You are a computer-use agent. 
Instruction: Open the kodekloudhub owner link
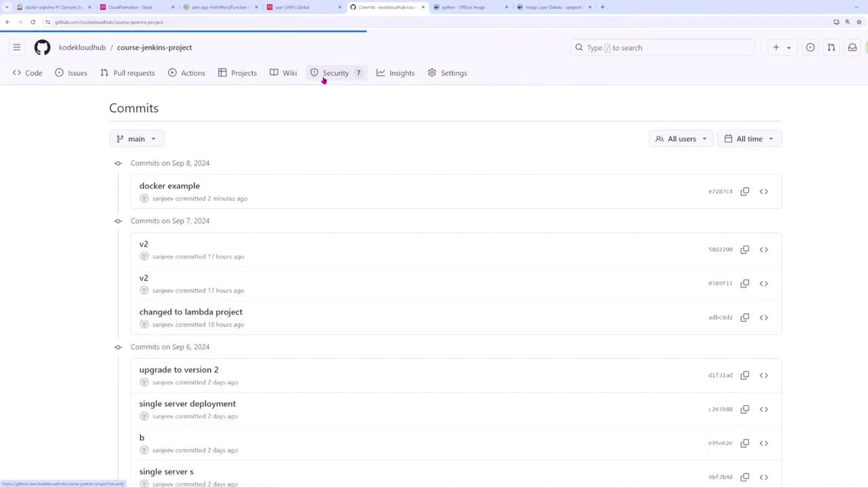coord(82,47)
